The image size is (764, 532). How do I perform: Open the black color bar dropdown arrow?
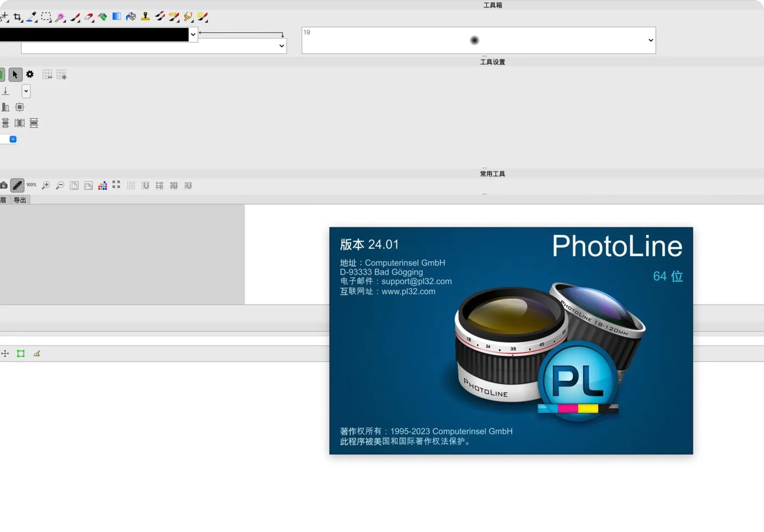pos(193,34)
